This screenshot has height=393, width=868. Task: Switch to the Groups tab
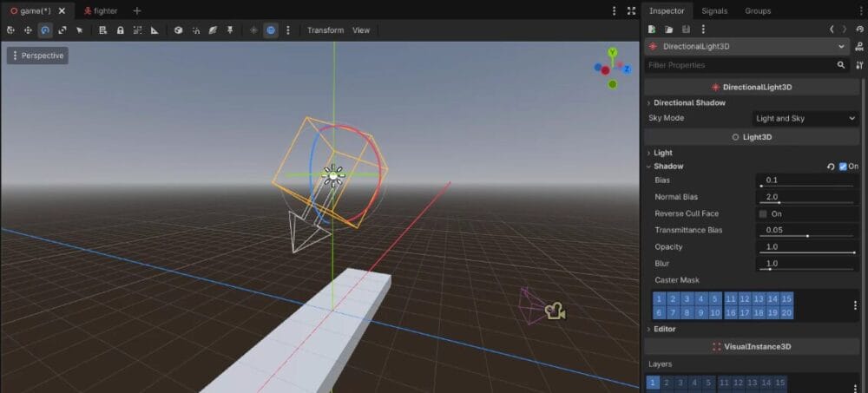point(757,10)
